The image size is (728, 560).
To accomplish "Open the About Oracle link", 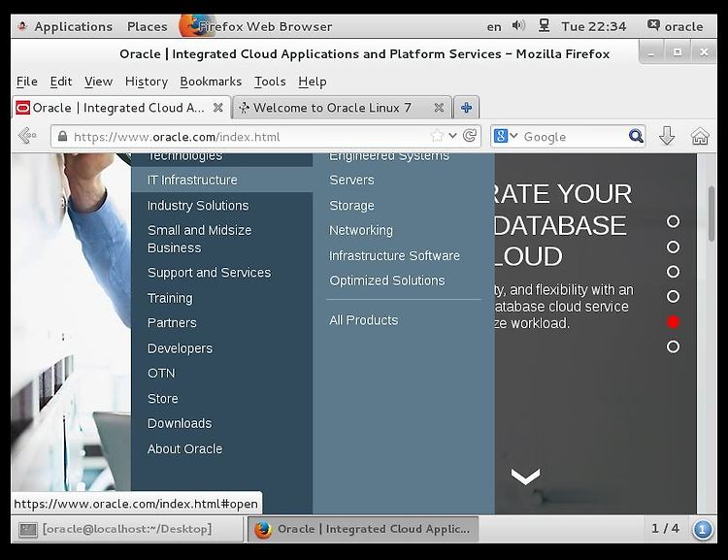I will (x=184, y=449).
